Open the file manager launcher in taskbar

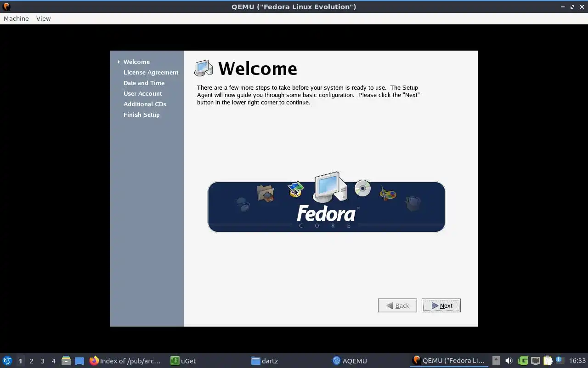pos(66,361)
